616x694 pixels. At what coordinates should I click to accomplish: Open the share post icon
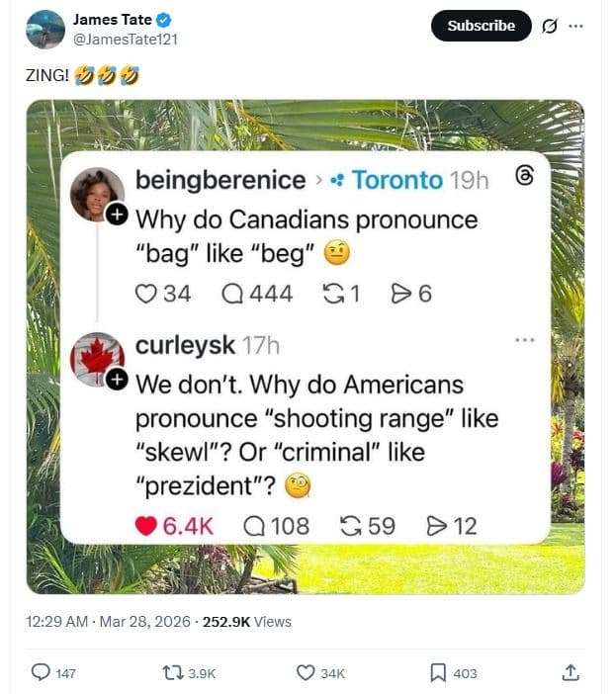click(x=570, y=672)
